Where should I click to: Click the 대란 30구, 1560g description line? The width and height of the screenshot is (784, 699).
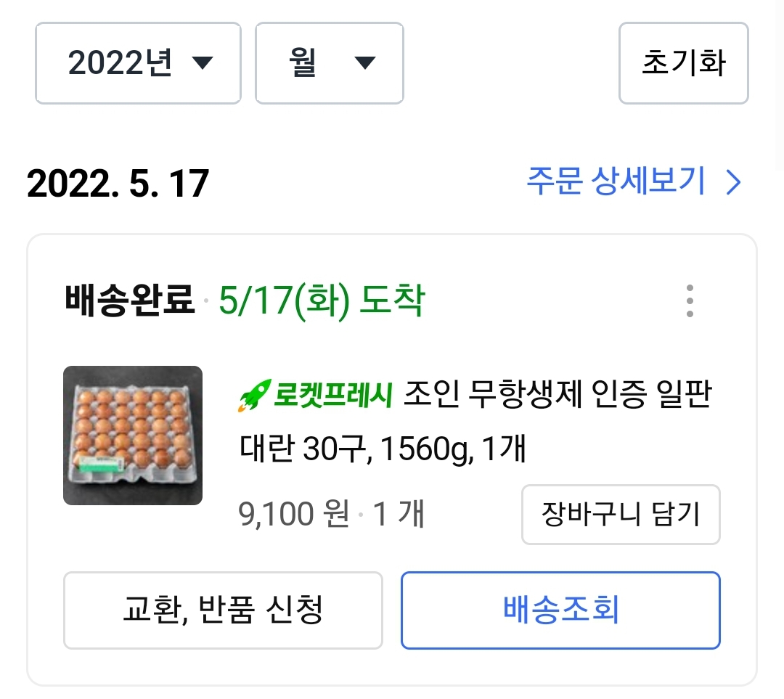click(382, 451)
